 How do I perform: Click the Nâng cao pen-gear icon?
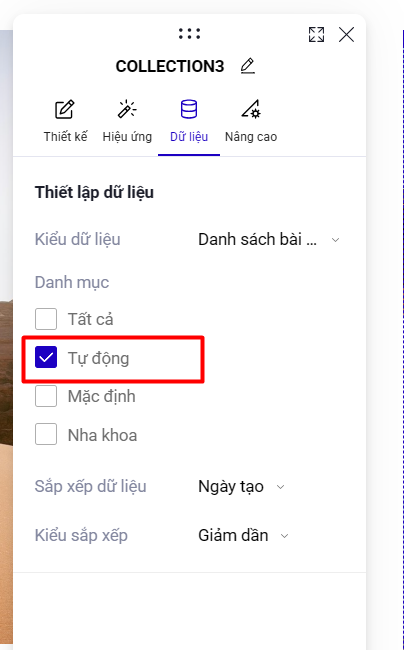(x=251, y=109)
